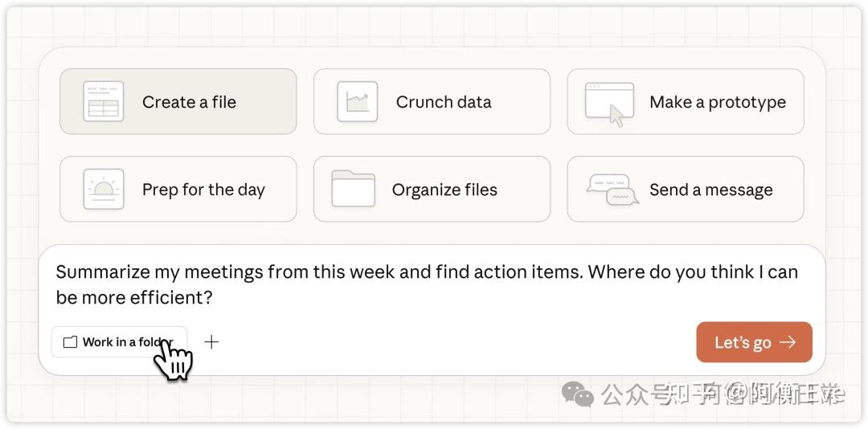Click the chat bubbles icon on Send a message
868x429 pixels.
[612, 190]
